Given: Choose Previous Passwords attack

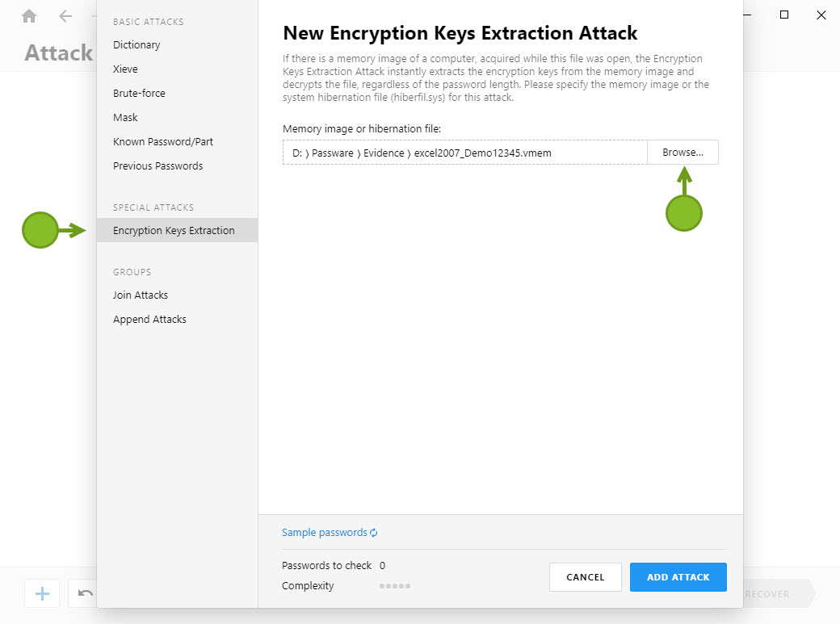Looking at the screenshot, I should tap(158, 166).
